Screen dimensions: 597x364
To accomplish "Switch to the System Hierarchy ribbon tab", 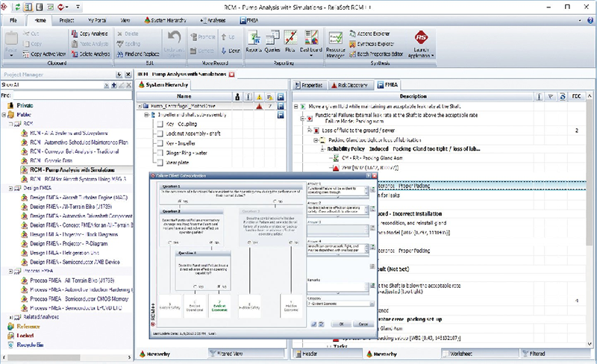I will [x=165, y=20].
